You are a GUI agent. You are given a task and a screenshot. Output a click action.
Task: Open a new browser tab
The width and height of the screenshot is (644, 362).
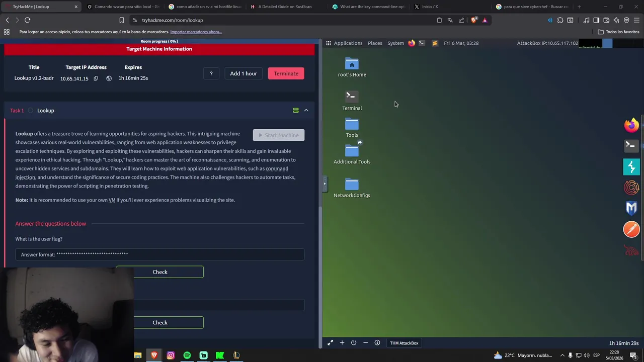point(579,7)
